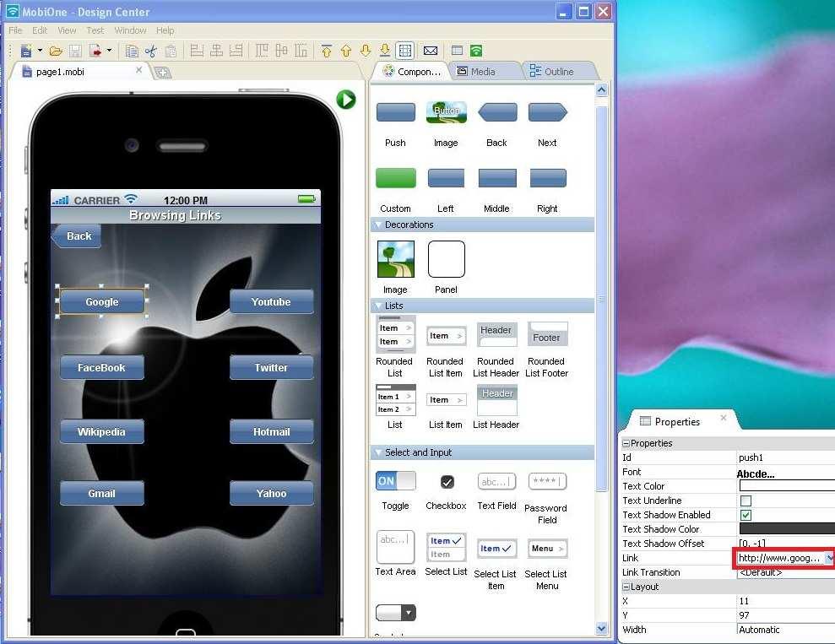Select the Hotmail button on canvas

click(x=271, y=431)
